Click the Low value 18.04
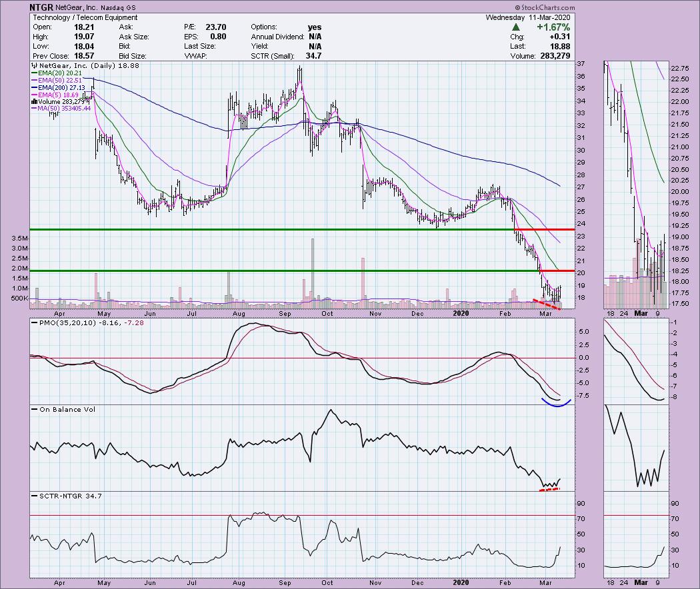 pyautogui.click(x=83, y=47)
